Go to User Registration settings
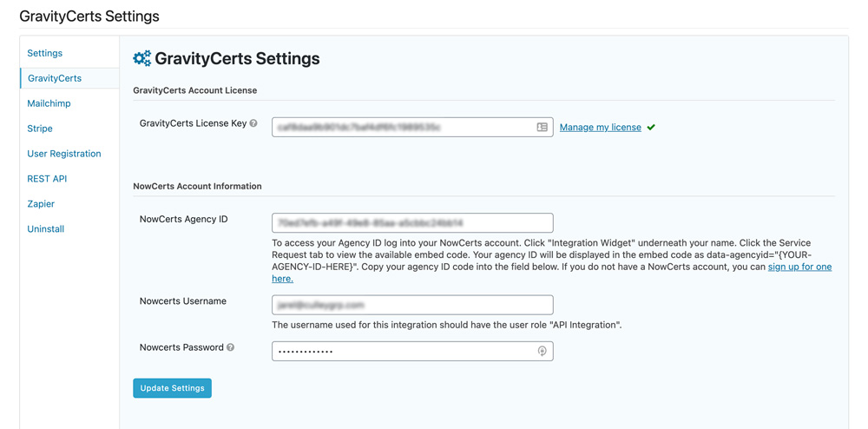The image size is (868, 429). point(64,154)
